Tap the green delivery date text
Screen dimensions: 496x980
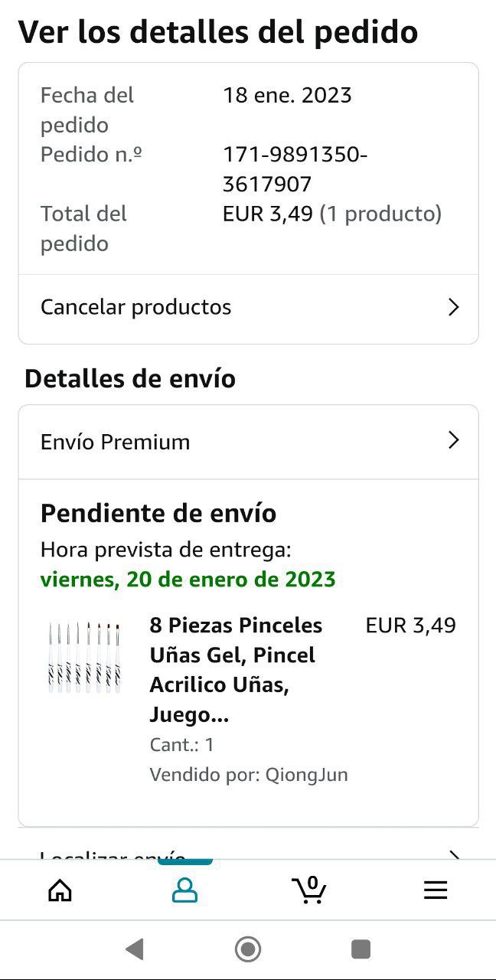point(188,579)
